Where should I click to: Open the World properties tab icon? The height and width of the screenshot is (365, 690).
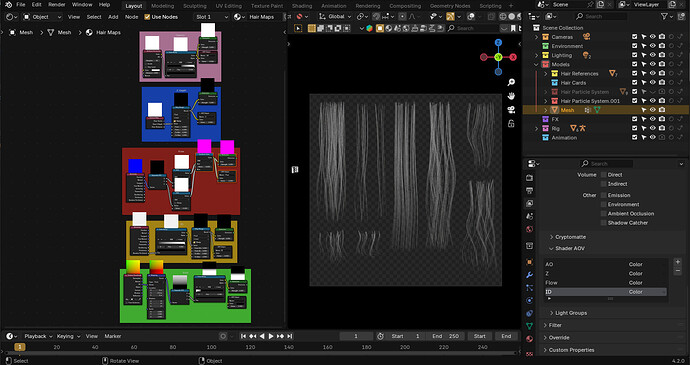[529, 229]
